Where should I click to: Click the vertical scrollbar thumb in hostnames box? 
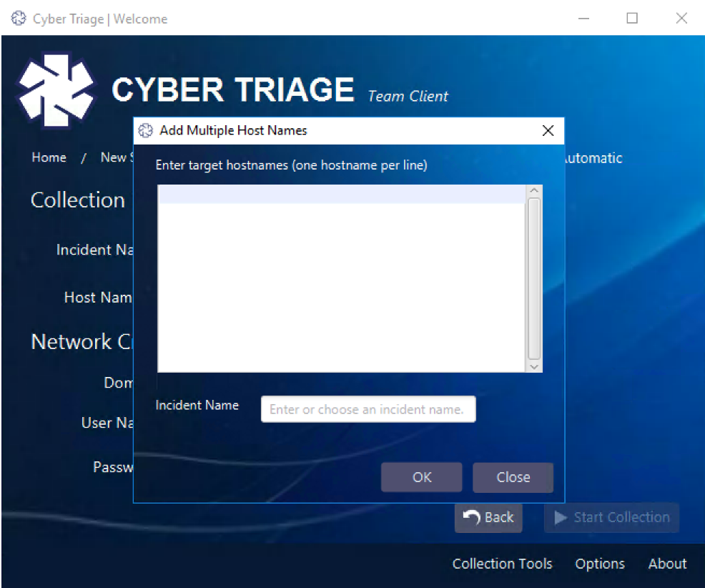point(533,278)
